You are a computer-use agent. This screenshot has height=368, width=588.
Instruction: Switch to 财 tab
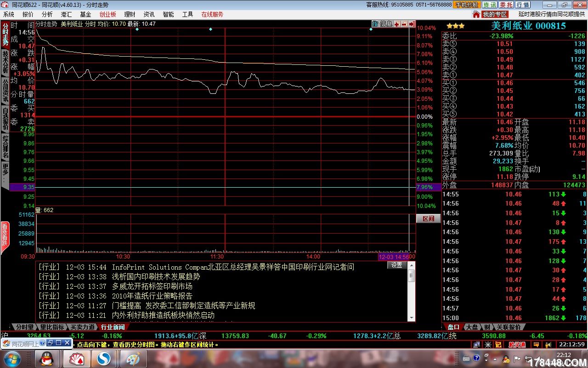pyautogui.click(x=487, y=327)
